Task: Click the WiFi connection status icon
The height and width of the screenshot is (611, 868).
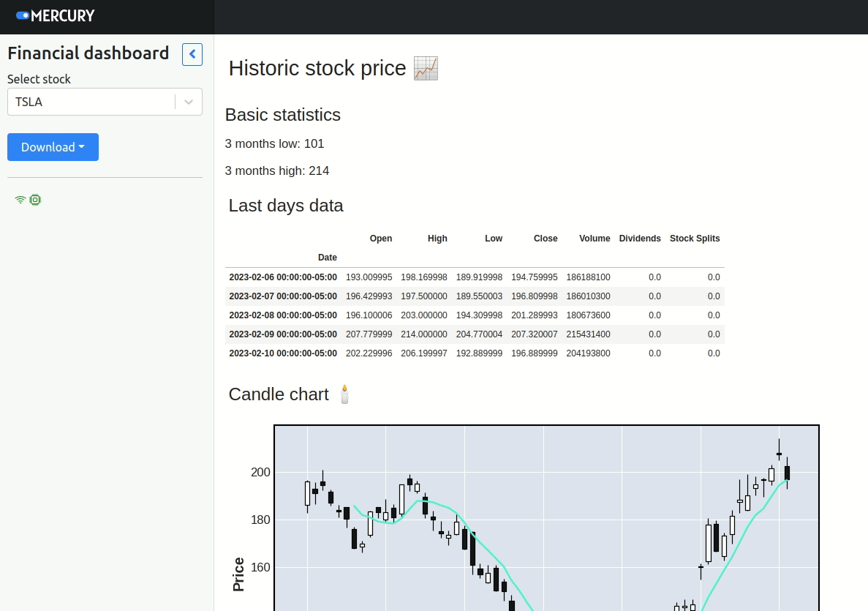Action: (20, 198)
